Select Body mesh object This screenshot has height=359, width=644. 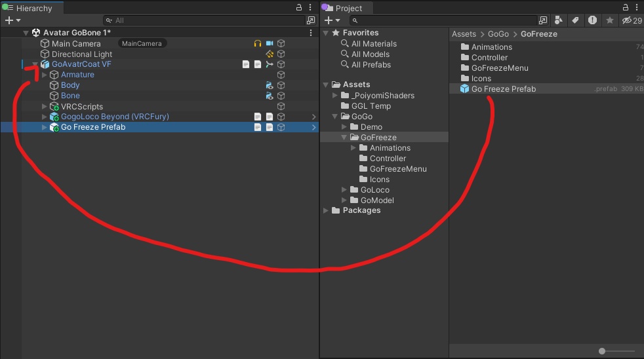[x=70, y=85]
